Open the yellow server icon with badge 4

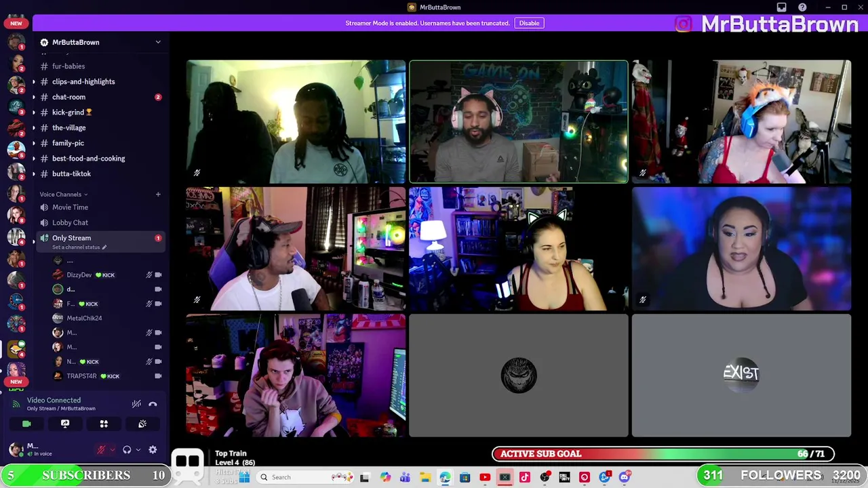point(16,350)
